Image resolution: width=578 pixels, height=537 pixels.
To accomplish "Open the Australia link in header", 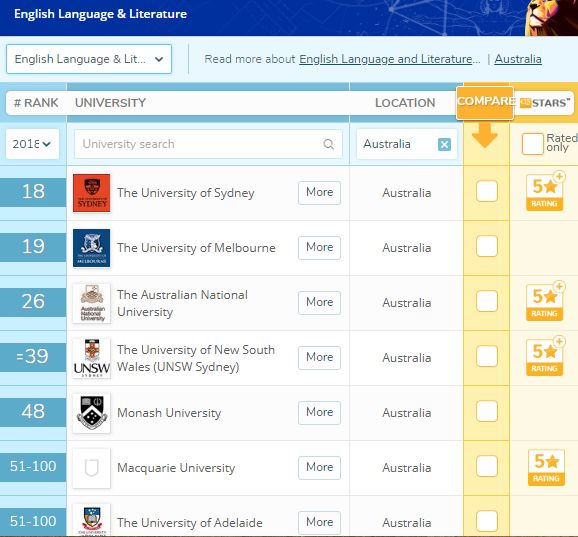I will click(x=518, y=59).
